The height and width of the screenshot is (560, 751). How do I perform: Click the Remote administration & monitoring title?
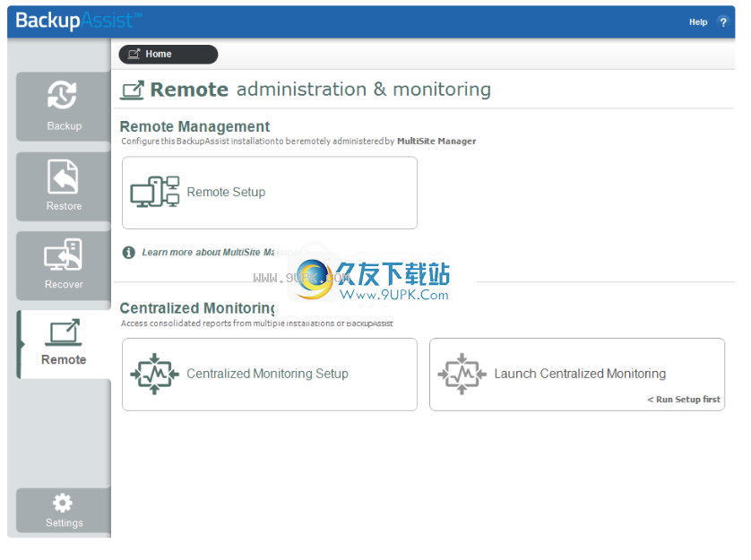point(321,90)
